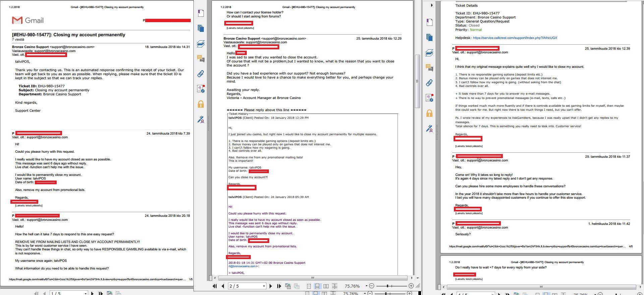This screenshot has width=644, height=295.
Task: Click Next View button in middle window
Action: pyautogui.click(x=297, y=286)
